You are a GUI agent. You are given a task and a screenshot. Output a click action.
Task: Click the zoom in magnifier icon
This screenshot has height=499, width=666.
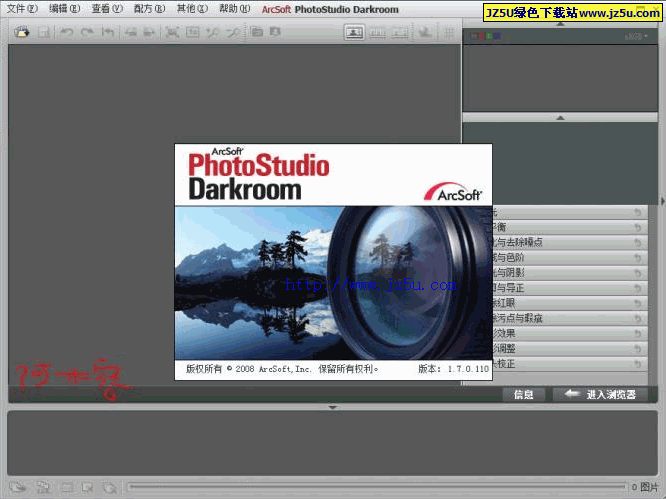pos(213,32)
